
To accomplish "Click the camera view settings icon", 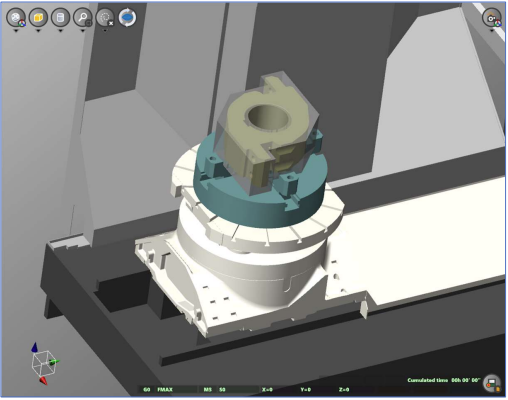I will pos(492,17).
